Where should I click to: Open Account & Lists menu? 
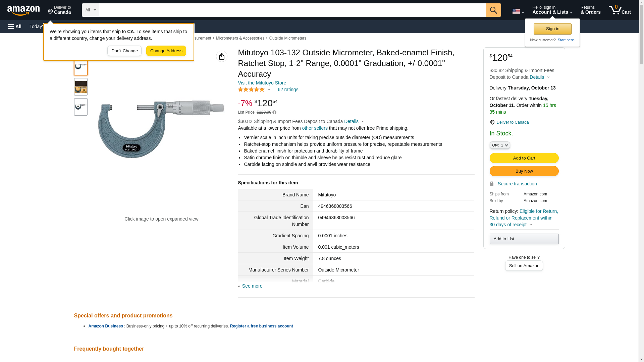pyautogui.click(x=552, y=10)
